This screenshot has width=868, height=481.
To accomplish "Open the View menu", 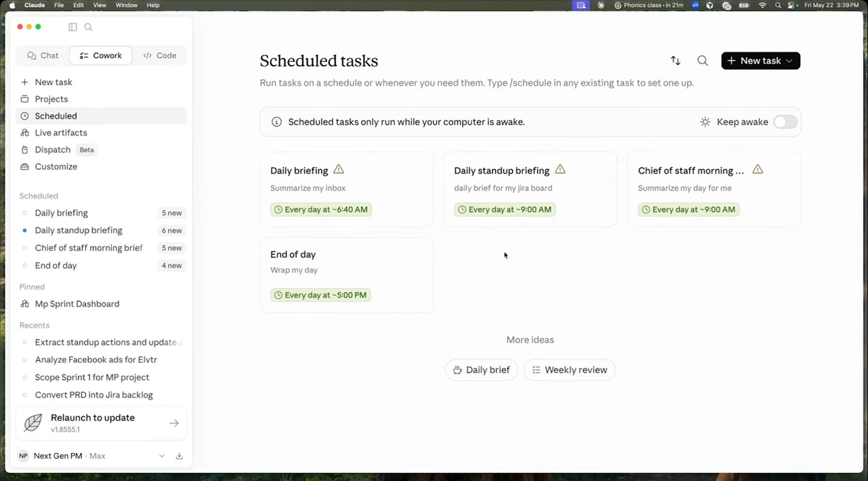I will [x=100, y=5].
